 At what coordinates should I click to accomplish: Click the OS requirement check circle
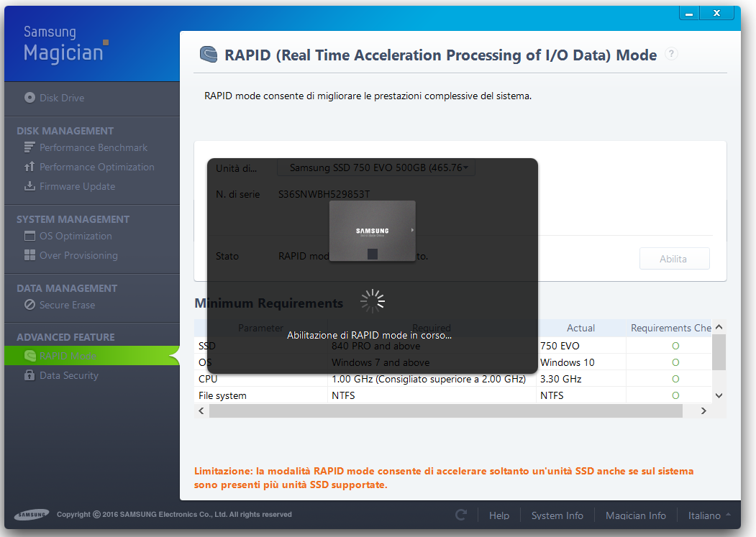[675, 362]
